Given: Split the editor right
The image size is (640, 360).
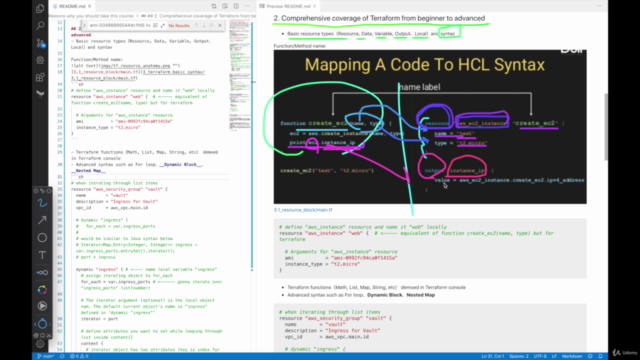Looking at the screenshot, I should point(236,6).
